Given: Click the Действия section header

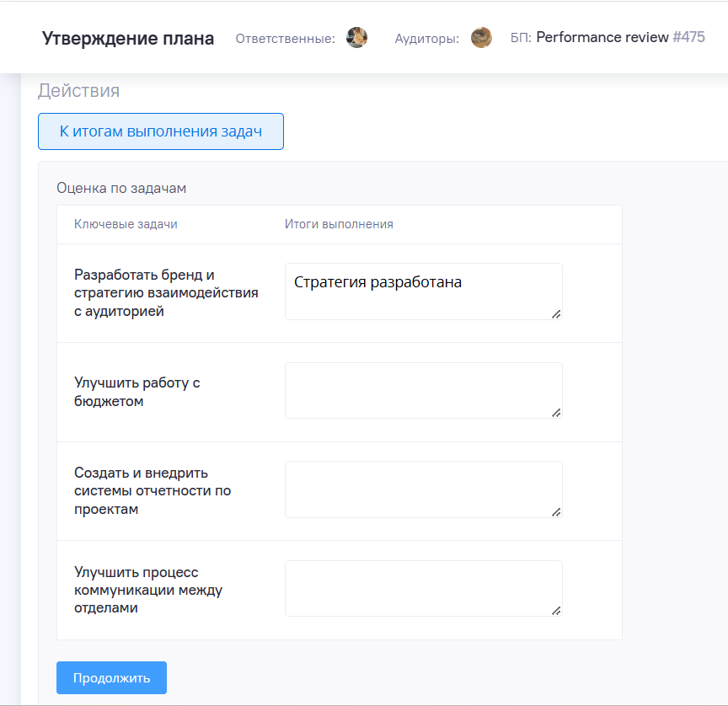Looking at the screenshot, I should pyautogui.click(x=65, y=89).
